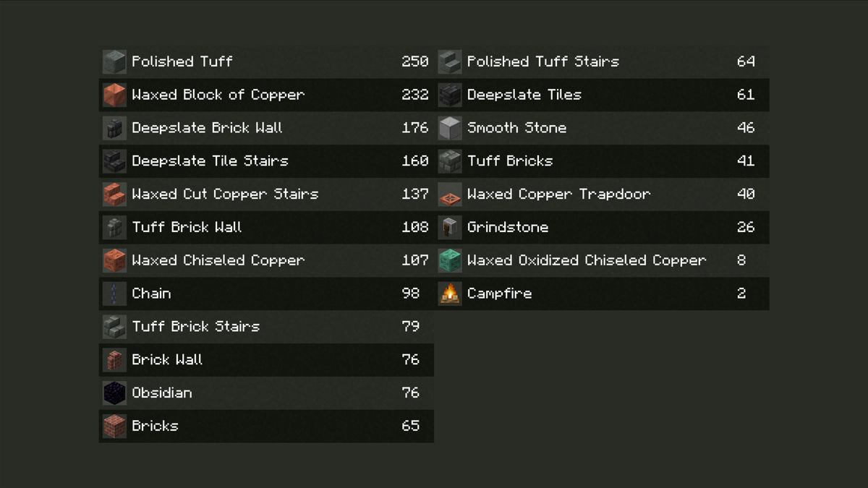The height and width of the screenshot is (488, 868).
Task: Select the Campfire icon
Action: click(450, 294)
